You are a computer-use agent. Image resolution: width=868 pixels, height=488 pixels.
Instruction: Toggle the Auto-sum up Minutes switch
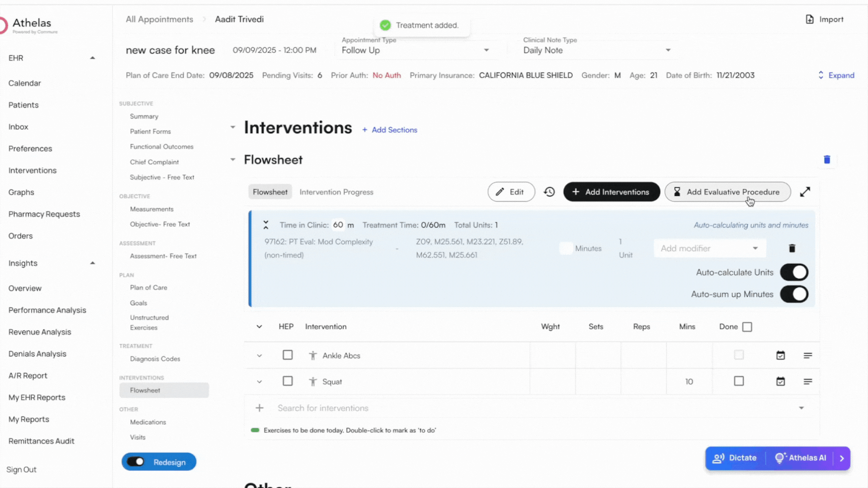794,294
